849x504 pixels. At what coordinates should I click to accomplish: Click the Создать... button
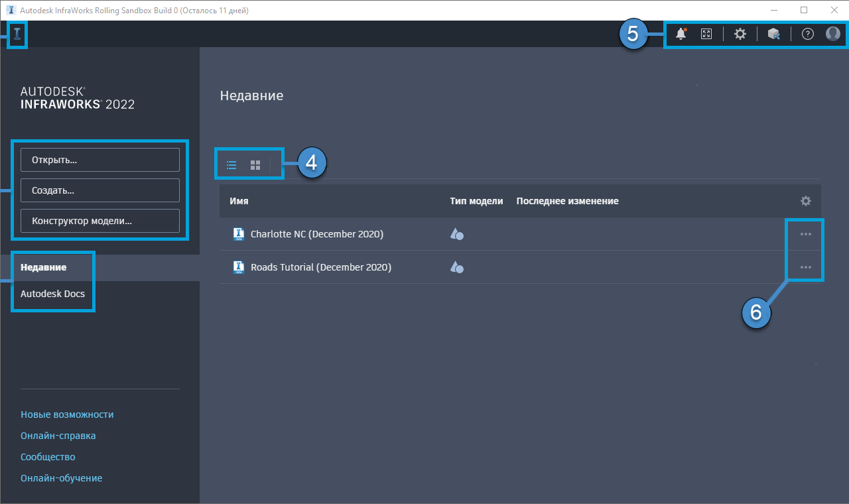[100, 190]
